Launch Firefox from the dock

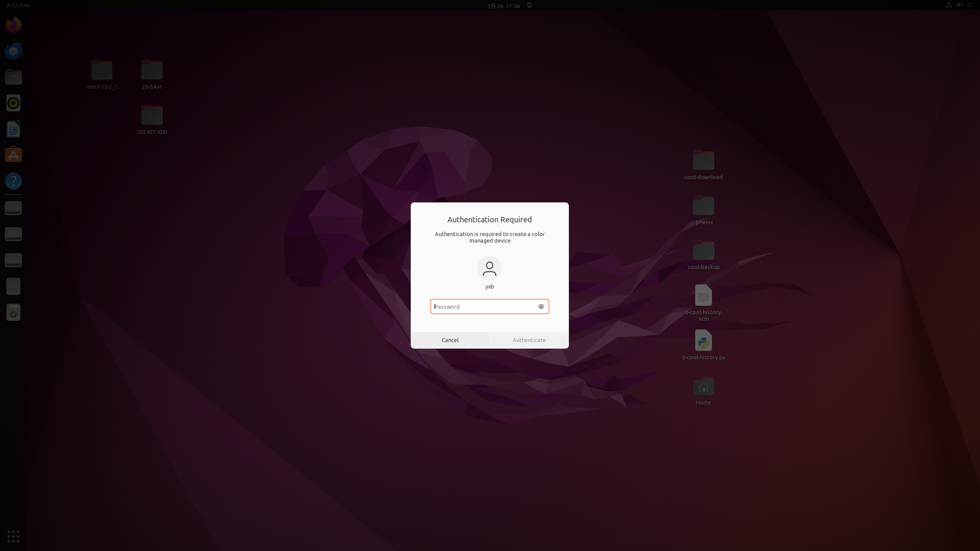click(x=13, y=24)
